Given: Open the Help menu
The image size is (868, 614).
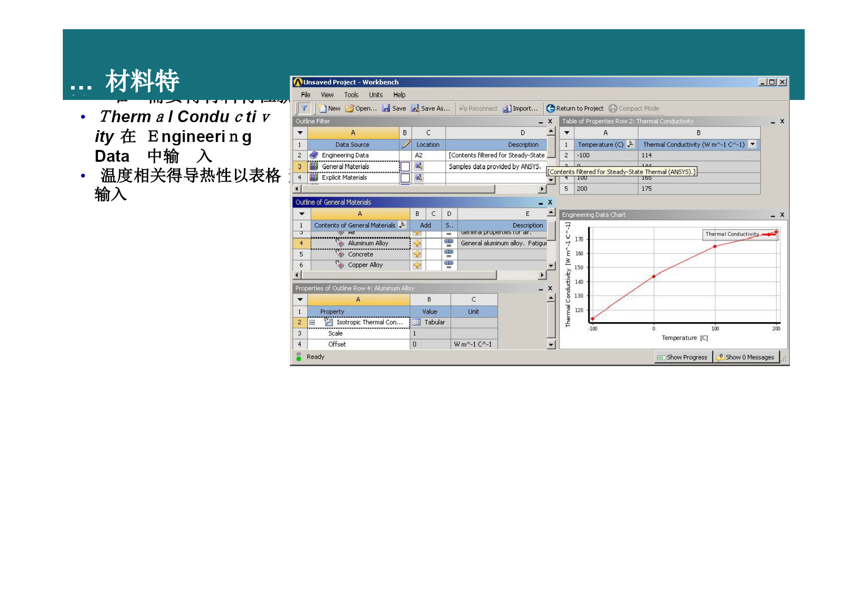Looking at the screenshot, I should coord(399,95).
